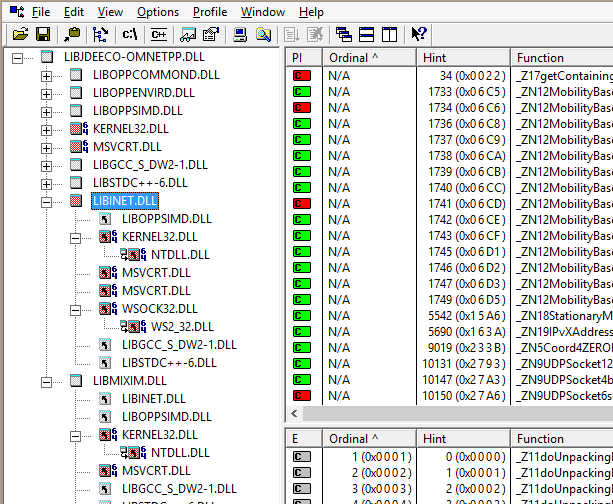The width and height of the screenshot is (613, 504).
Task: Sort imports by the PI column header
Action: (x=304, y=58)
